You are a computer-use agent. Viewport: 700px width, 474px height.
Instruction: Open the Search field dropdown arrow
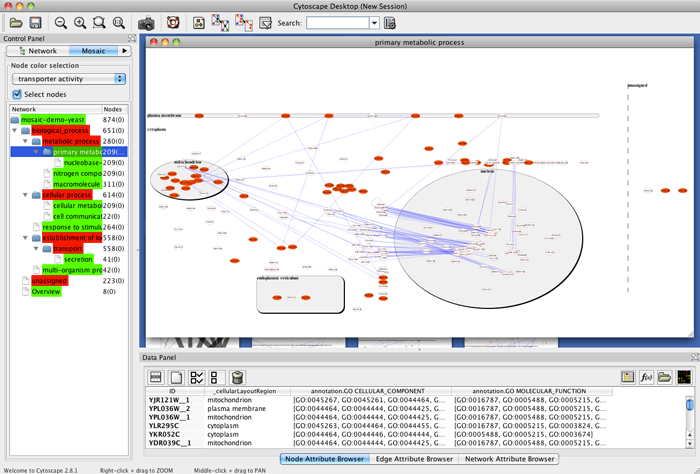pyautogui.click(x=375, y=22)
